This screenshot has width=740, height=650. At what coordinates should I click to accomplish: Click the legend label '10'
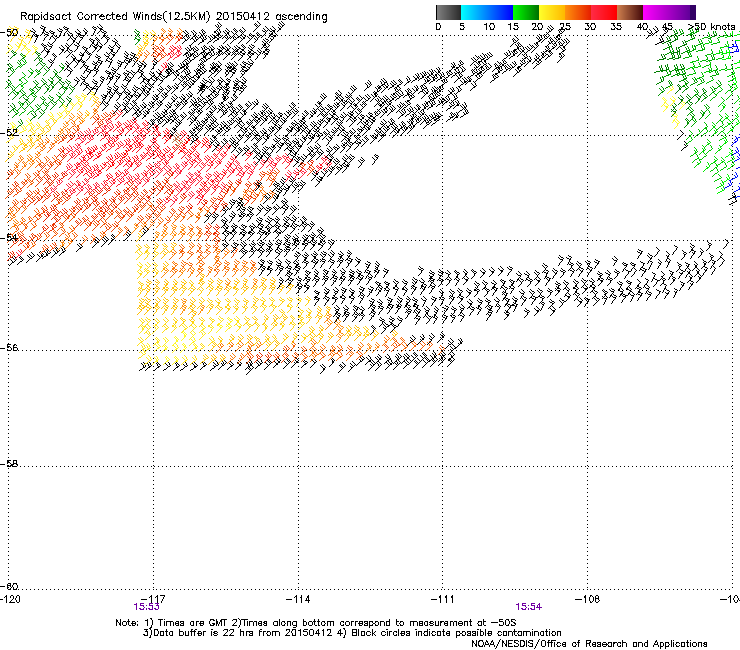[489, 27]
